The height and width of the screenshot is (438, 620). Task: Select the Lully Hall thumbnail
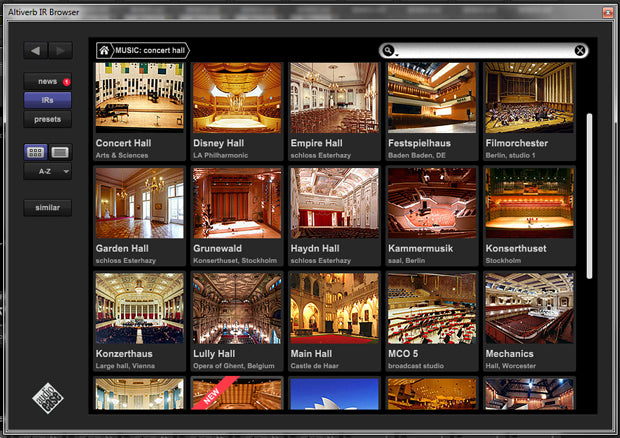tap(237, 308)
